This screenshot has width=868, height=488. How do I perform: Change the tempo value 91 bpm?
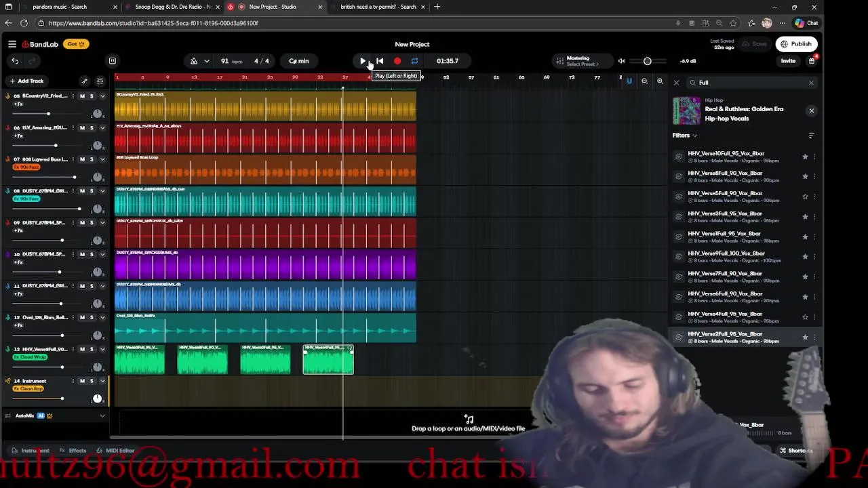tap(231, 61)
